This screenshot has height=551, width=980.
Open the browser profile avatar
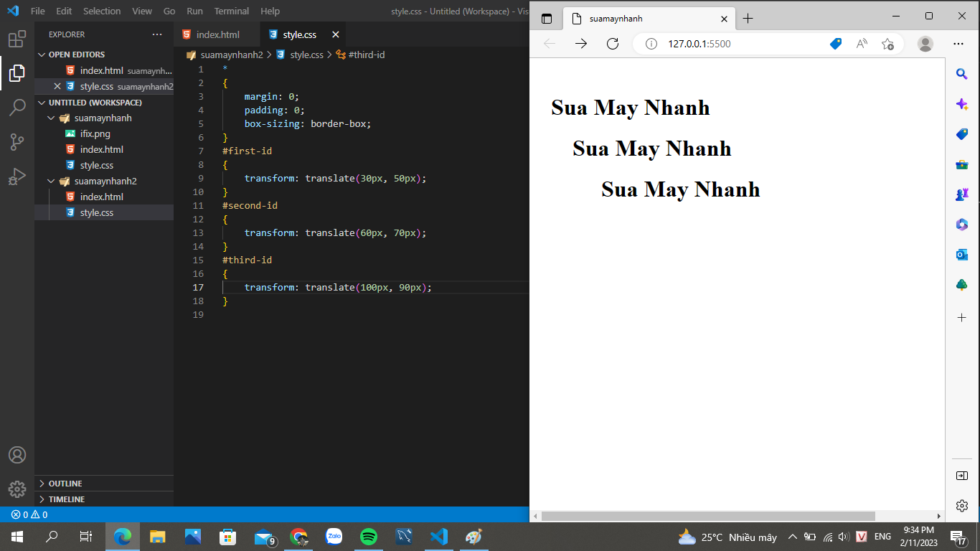tap(925, 44)
